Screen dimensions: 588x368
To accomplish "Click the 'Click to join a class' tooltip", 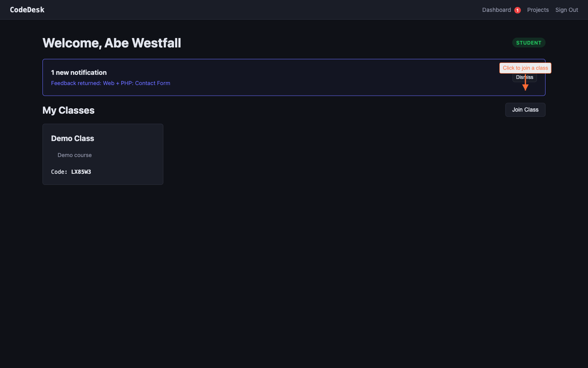I will pos(525,68).
